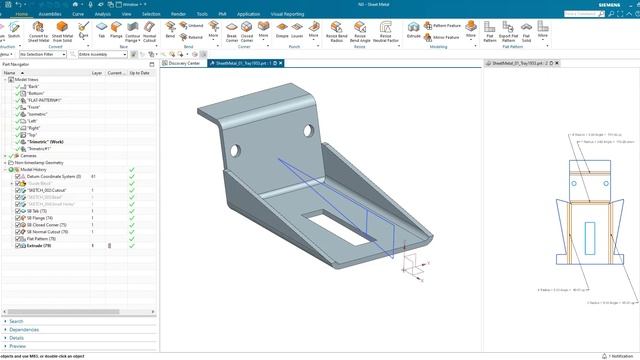
Task: Open the Entire Assembly scope dropdown
Action: (102, 54)
